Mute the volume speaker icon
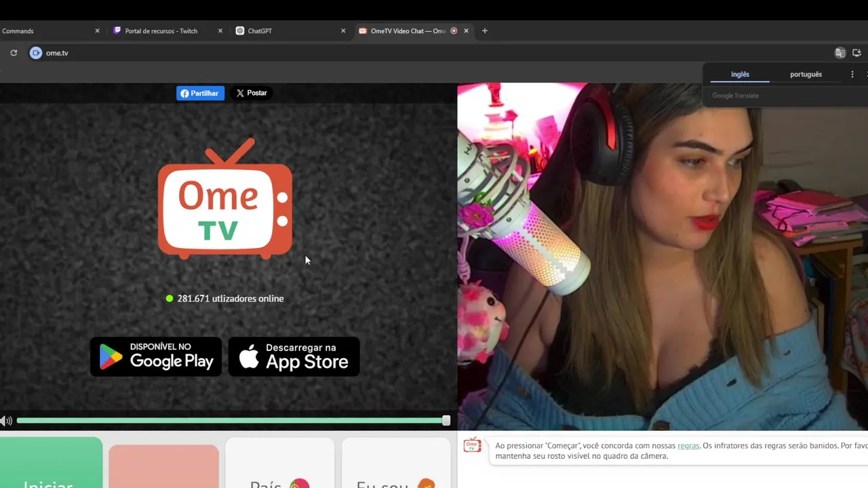Viewport: 868px width, 488px height. 6,421
